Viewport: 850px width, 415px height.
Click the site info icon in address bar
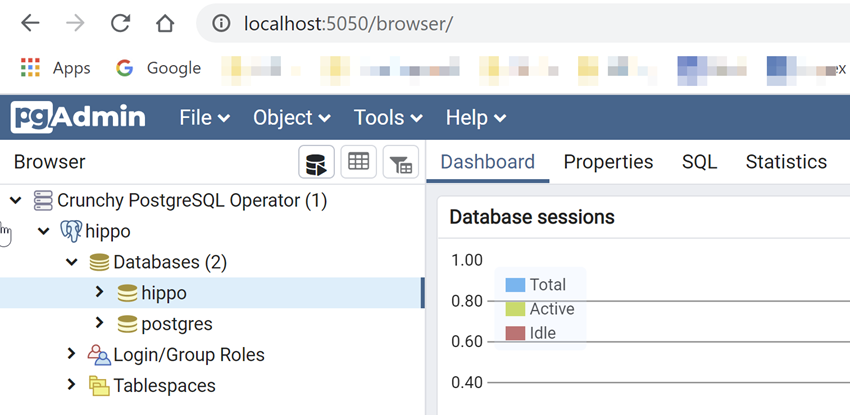[x=221, y=23]
